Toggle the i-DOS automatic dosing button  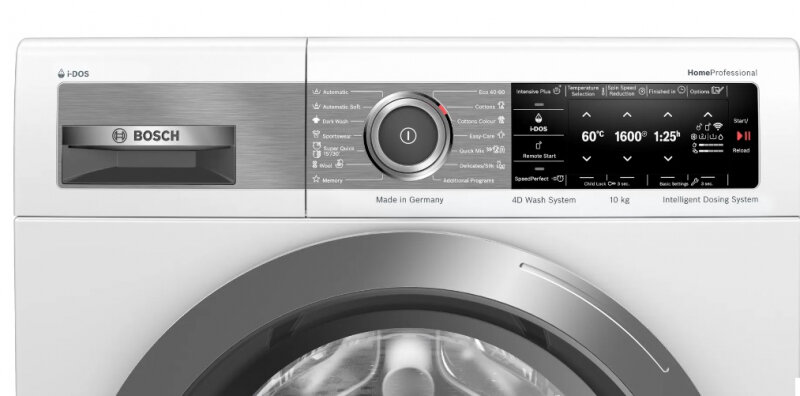pyautogui.click(x=539, y=123)
